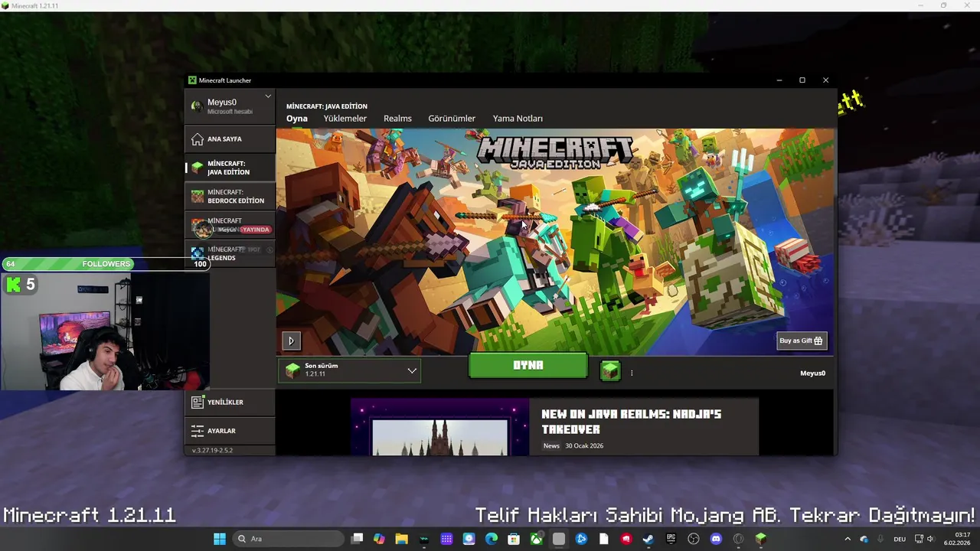Open the volume icon in system tray
The image size is (980, 551).
[x=931, y=539]
